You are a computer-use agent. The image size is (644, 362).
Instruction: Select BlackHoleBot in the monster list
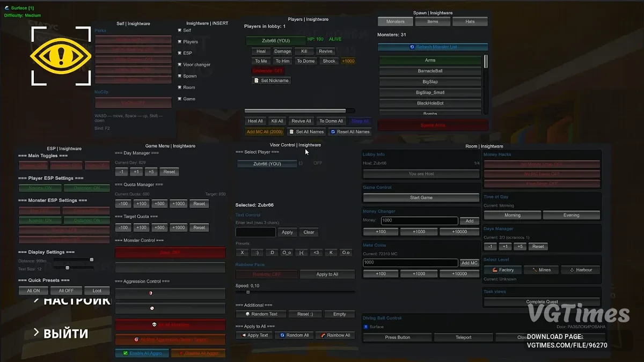pos(430,103)
